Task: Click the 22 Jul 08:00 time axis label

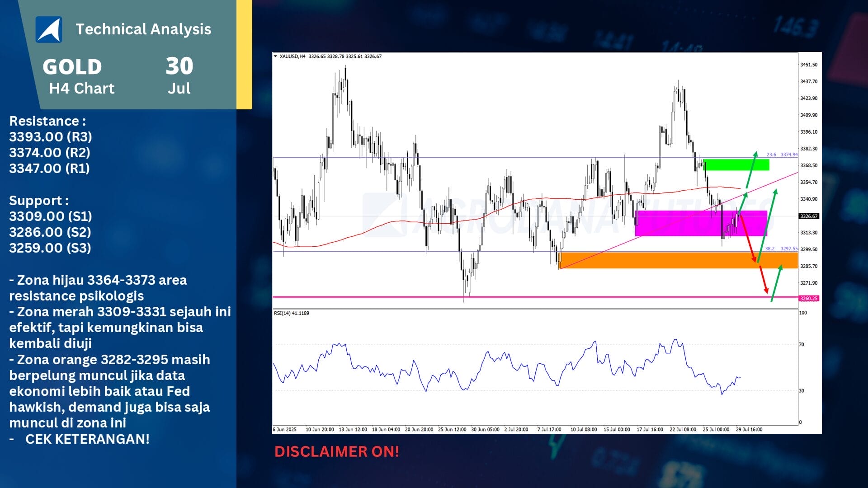Action: 683,430
